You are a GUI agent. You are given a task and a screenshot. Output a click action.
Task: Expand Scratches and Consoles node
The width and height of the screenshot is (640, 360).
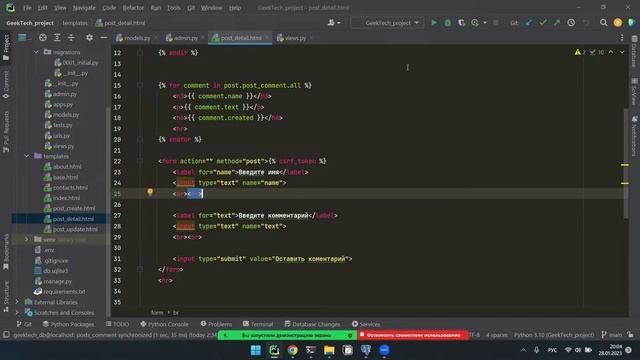click(17, 313)
